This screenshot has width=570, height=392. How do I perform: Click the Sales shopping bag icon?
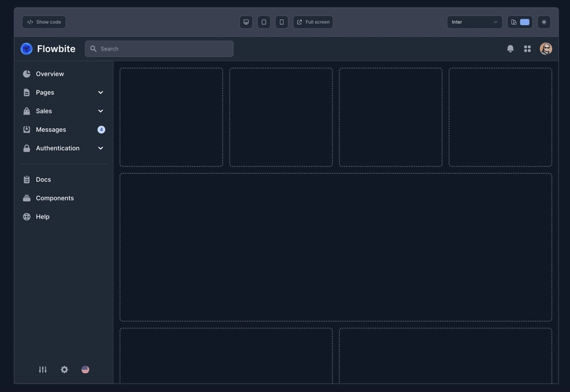click(x=26, y=111)
